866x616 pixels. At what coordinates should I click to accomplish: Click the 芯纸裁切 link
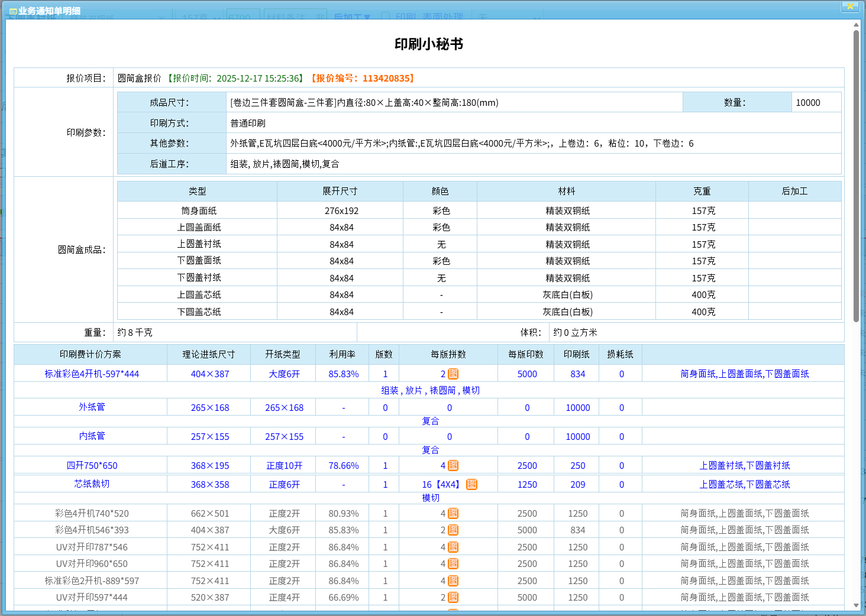point(92,484)
